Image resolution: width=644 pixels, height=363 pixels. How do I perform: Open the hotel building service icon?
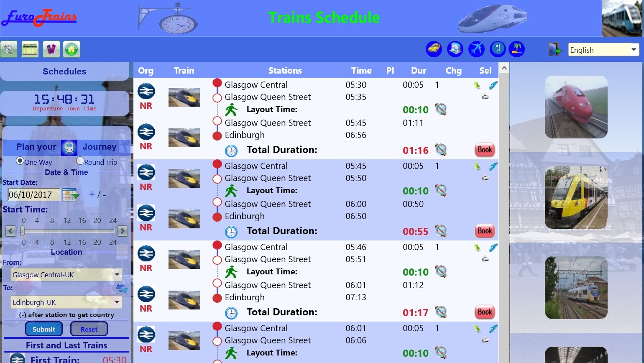tap(455, 49)
